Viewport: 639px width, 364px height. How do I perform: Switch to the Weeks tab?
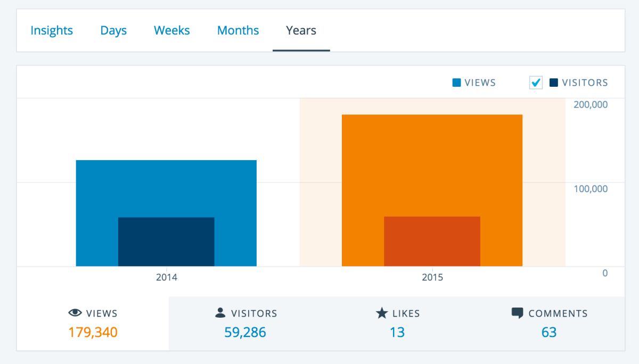(x=172, y=30)
